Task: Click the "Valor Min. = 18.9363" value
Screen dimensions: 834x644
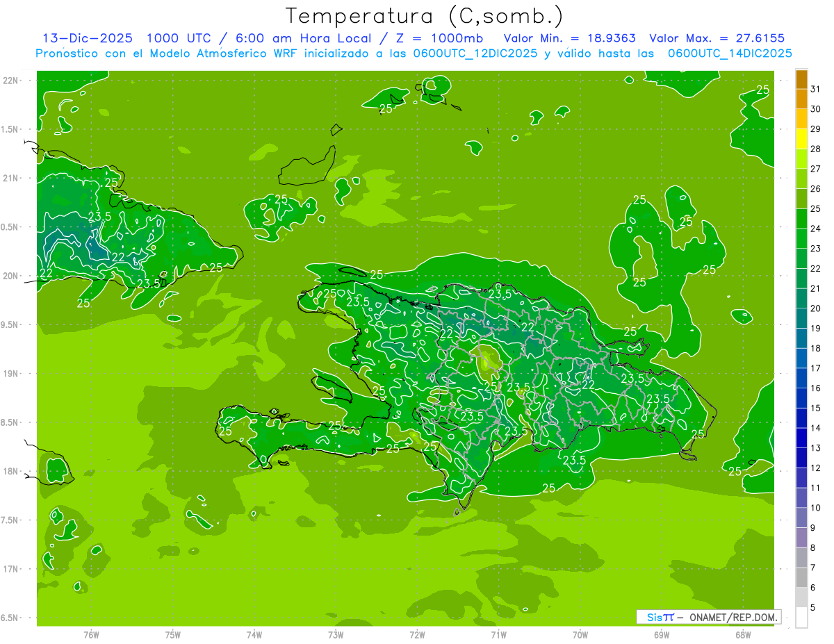Action: (x=570, y=38)
